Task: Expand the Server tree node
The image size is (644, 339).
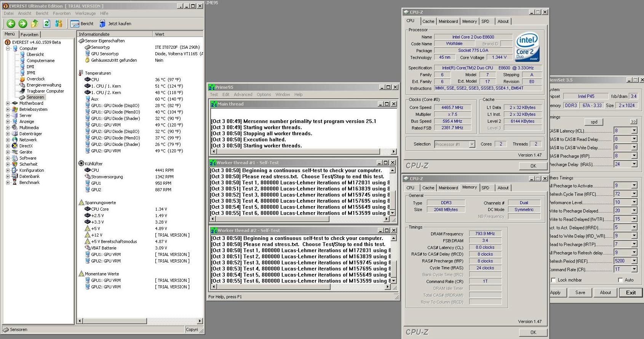Action: [x=8, y=115]
